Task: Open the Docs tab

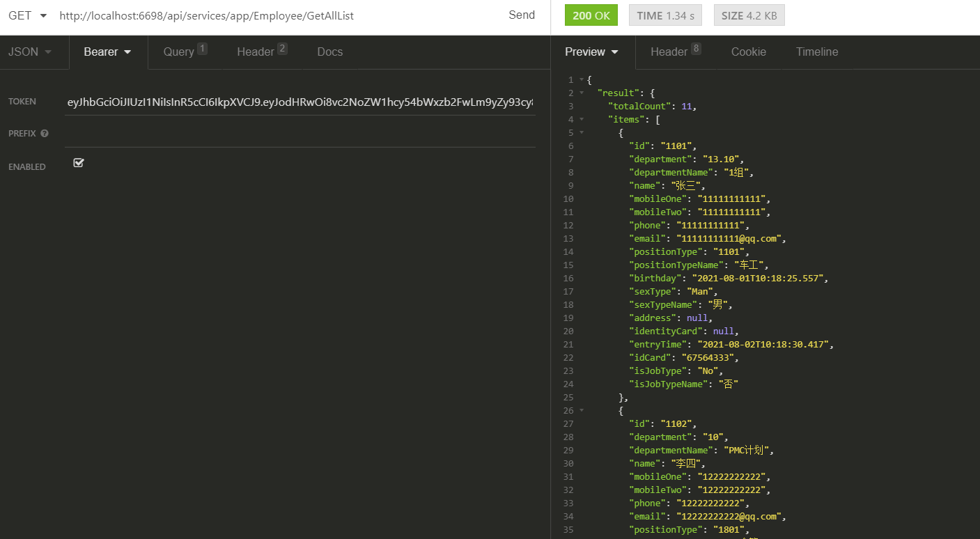Action: click(x=329, y=52)
